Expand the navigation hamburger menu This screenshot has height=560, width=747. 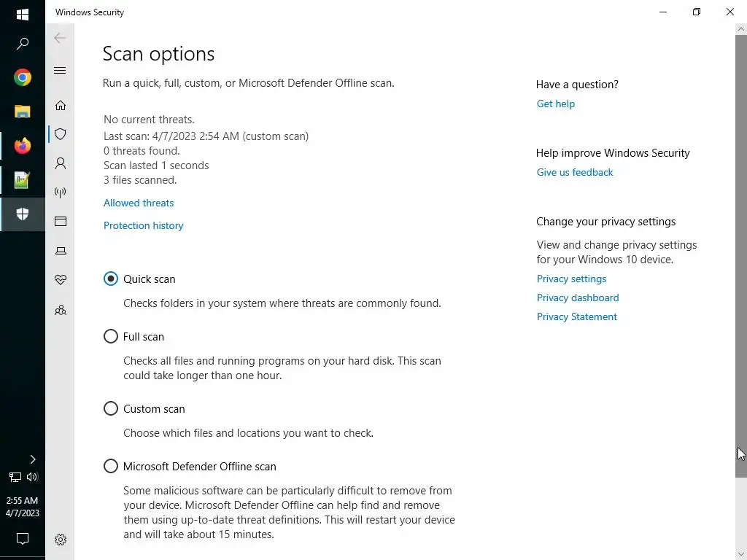(x=61, y=71)
